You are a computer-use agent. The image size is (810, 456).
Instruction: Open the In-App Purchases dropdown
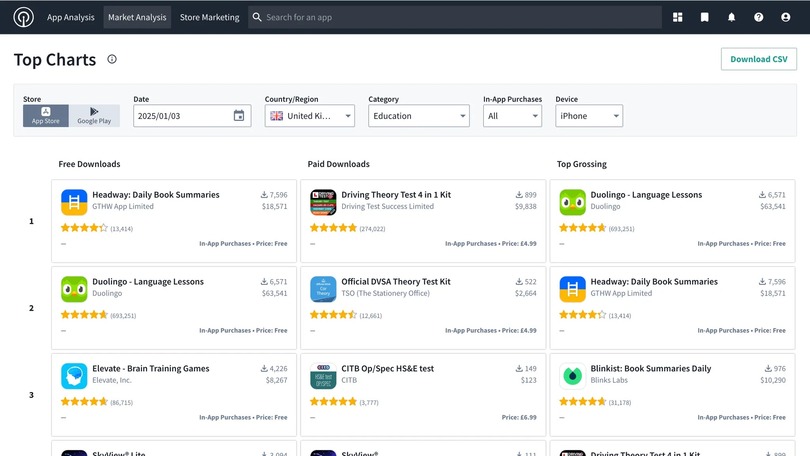pyautogui.click(x=512, y=116)
